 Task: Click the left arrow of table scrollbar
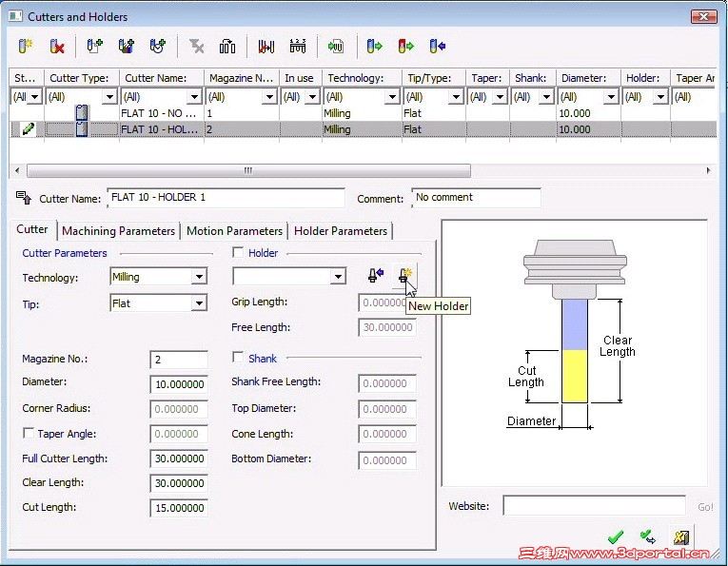[x=17, y=170]
